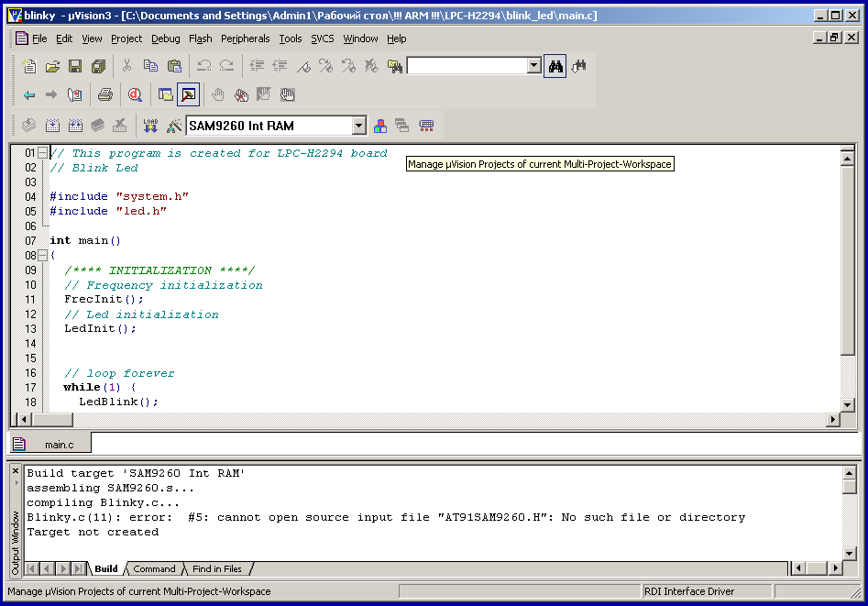Open the Flash menu
Image resolution: width=868 pixels, height=606 pixels.
[x=200, y=39]
